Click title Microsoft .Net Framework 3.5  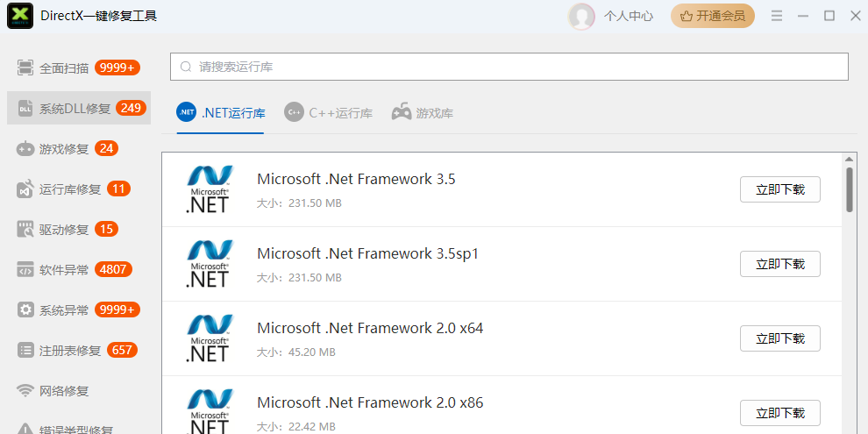tap(356, 179)
